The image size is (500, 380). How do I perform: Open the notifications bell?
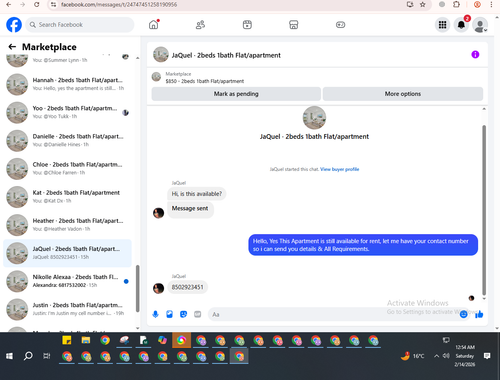coord(461,25)
